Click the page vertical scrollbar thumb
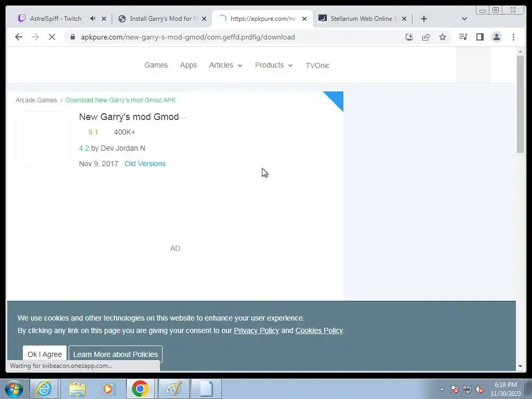This screenshot has width=532, height=399. pyautogui.click(x=520, y=104)
